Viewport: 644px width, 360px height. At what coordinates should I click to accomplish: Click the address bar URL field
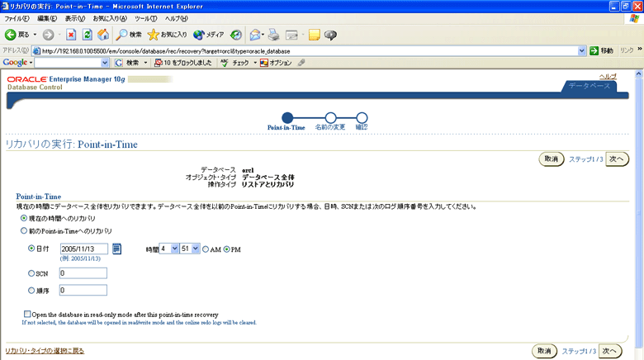[x=309, y=51]
